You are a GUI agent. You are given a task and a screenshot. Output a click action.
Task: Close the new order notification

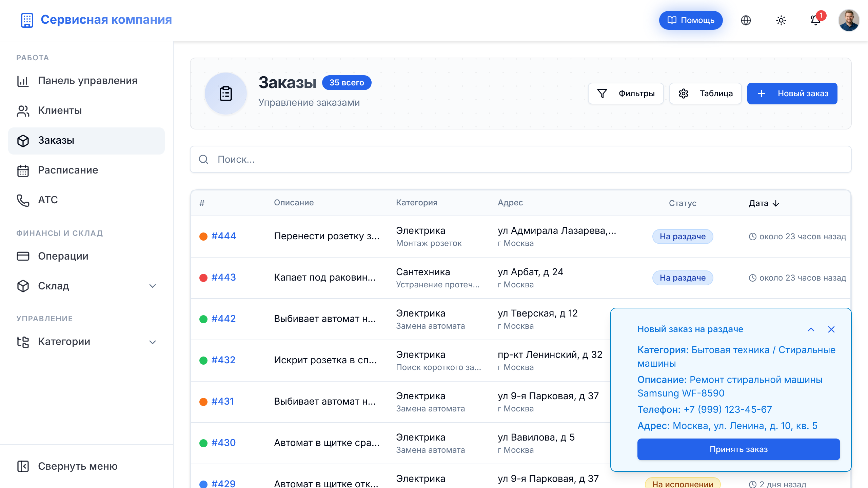831,329
